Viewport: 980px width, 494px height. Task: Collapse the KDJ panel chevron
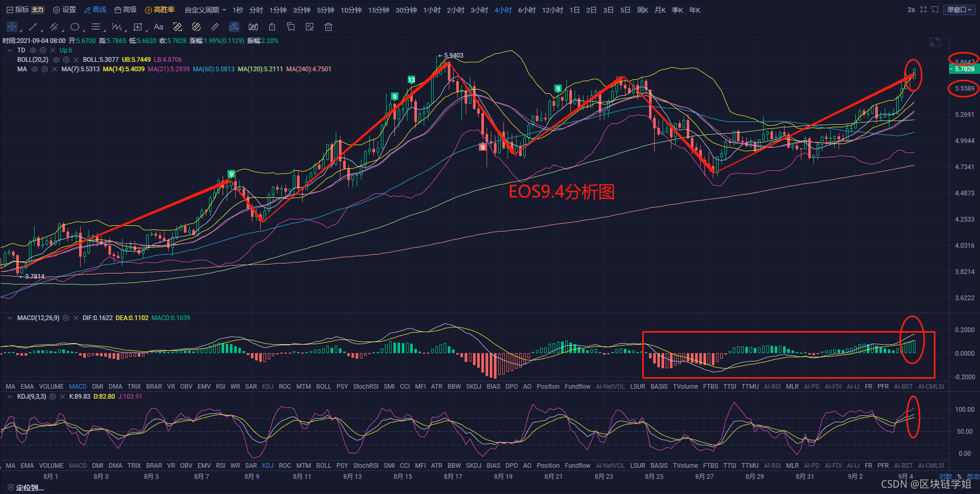(10, 397)
